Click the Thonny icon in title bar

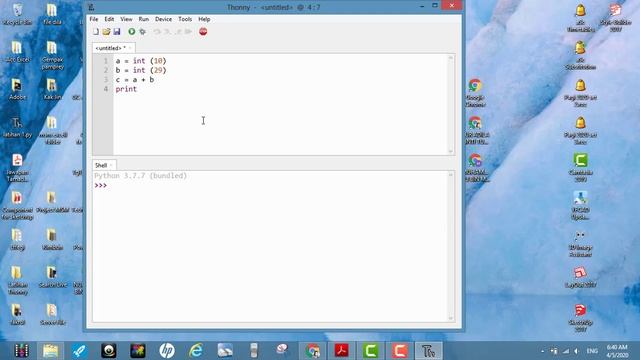tap(91, 7)
